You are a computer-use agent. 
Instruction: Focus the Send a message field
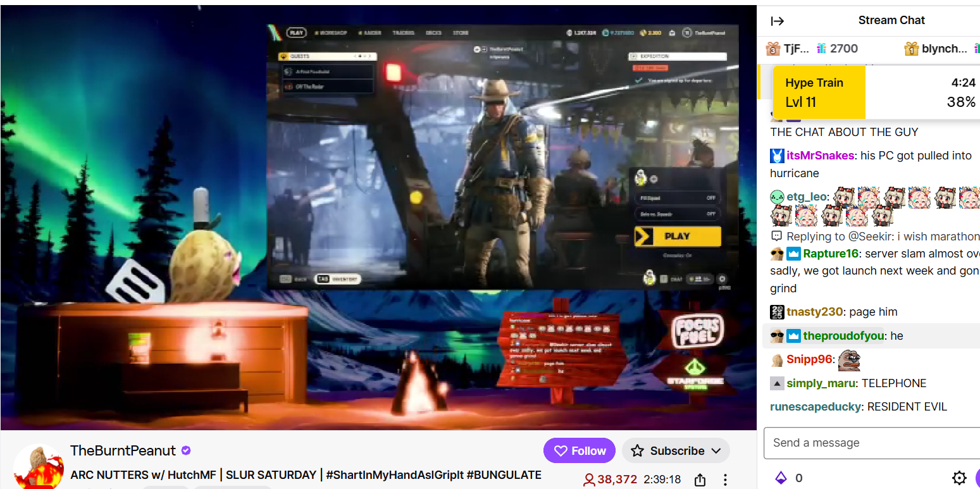[872, 443]
